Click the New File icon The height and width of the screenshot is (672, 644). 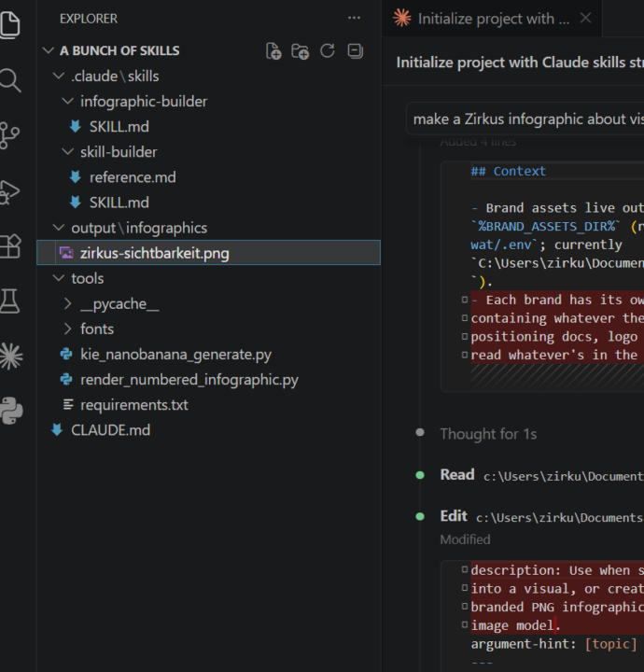[273, 51]
